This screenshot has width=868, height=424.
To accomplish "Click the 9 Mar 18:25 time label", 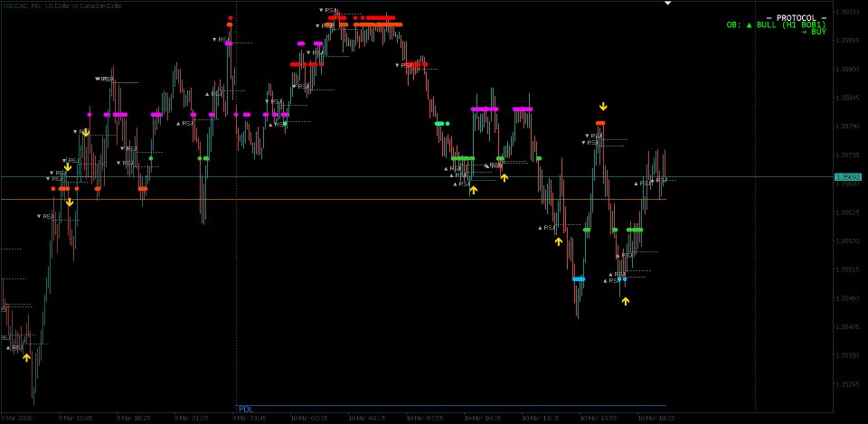I will click(x=134, y=418).
